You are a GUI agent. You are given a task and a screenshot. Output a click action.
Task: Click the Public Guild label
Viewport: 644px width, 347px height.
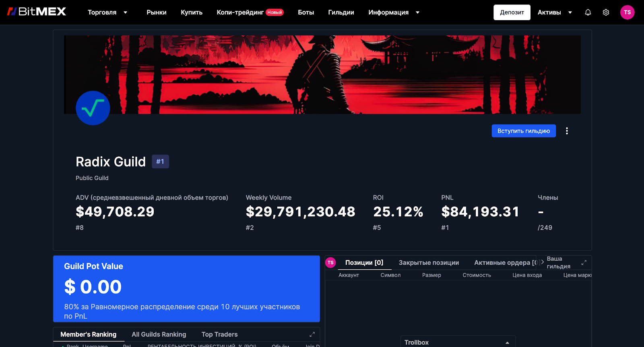92,178
